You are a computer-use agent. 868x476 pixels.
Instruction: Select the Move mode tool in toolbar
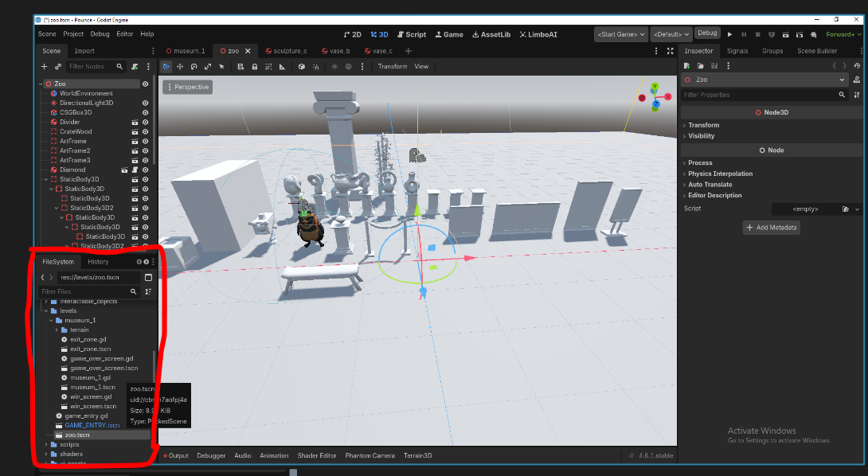pyautogui.click(x=180, y=67)
